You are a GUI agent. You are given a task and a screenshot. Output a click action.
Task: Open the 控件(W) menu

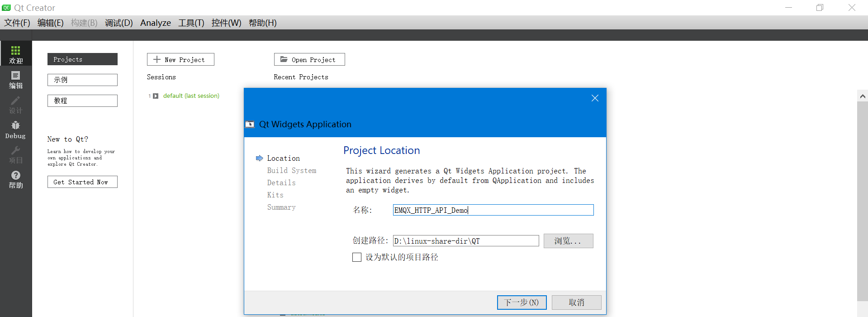[227, 23]
